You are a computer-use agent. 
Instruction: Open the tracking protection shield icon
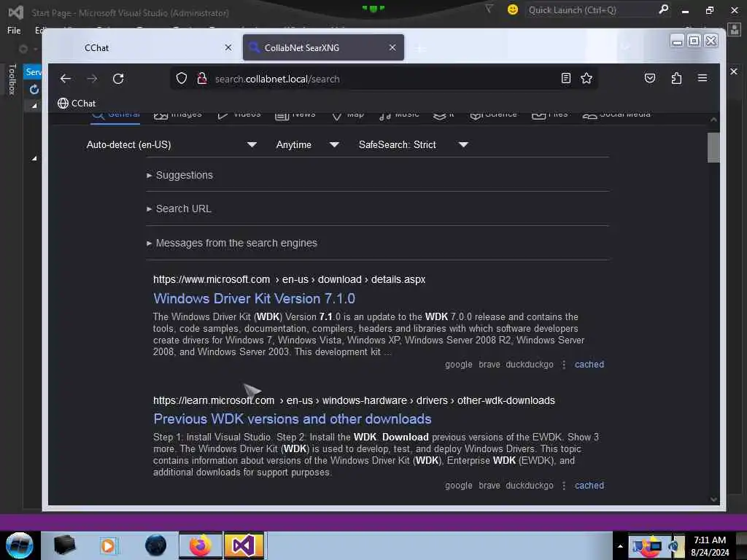pyautogui.click(x=182, y=79)
